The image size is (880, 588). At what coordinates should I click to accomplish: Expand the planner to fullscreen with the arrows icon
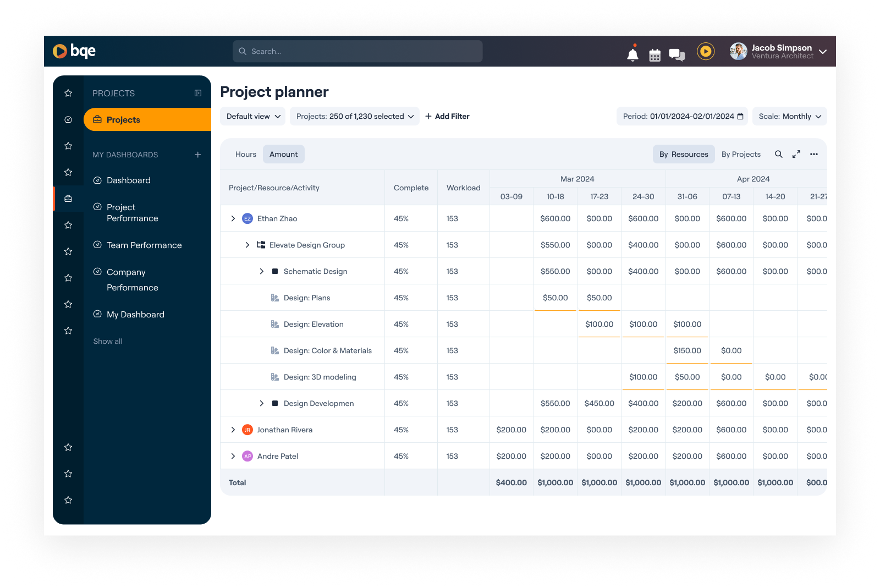click(x=796, y=154)
